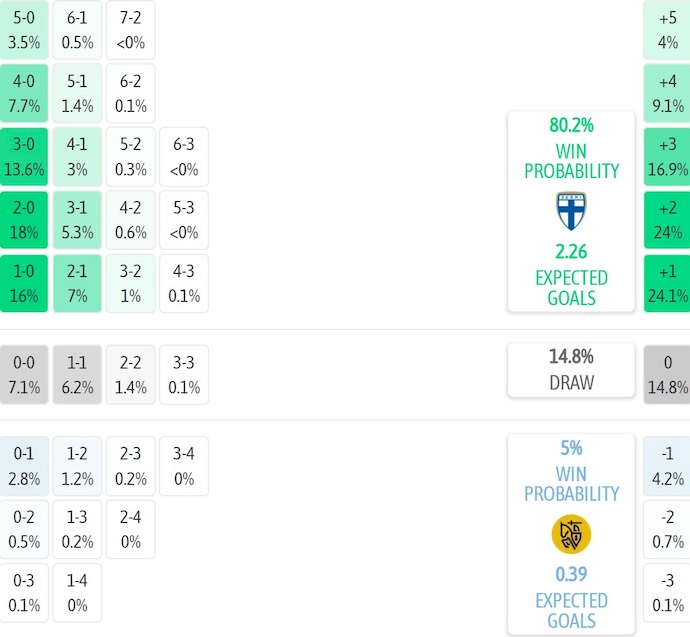Image resolution: width=690 pixels, height=637 pixels.
Task: Choose the -1 goal margin tile
Action: pyautogui.click(x=667, y=466)
